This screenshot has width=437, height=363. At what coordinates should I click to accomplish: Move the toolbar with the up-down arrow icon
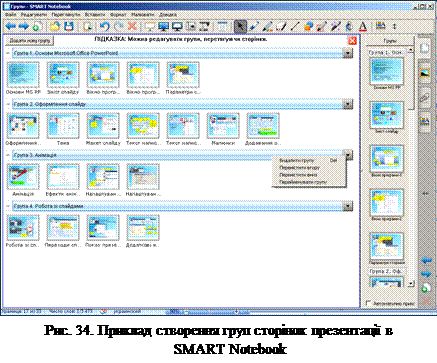tap(394, 26)
